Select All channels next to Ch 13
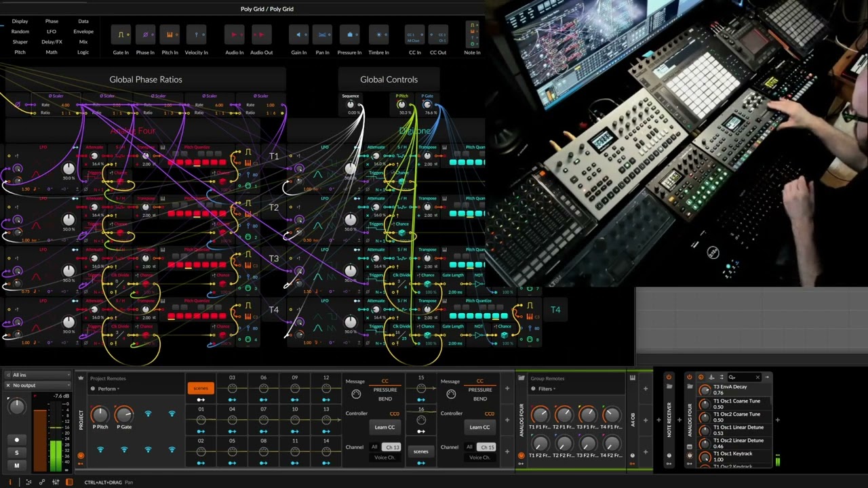 pyautogui.click(x=374, y=447)
